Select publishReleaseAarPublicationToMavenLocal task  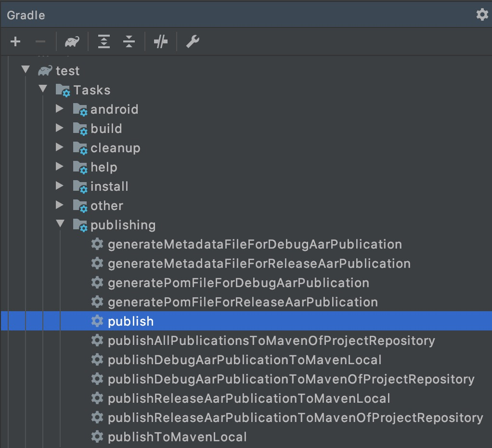(249, 398)
